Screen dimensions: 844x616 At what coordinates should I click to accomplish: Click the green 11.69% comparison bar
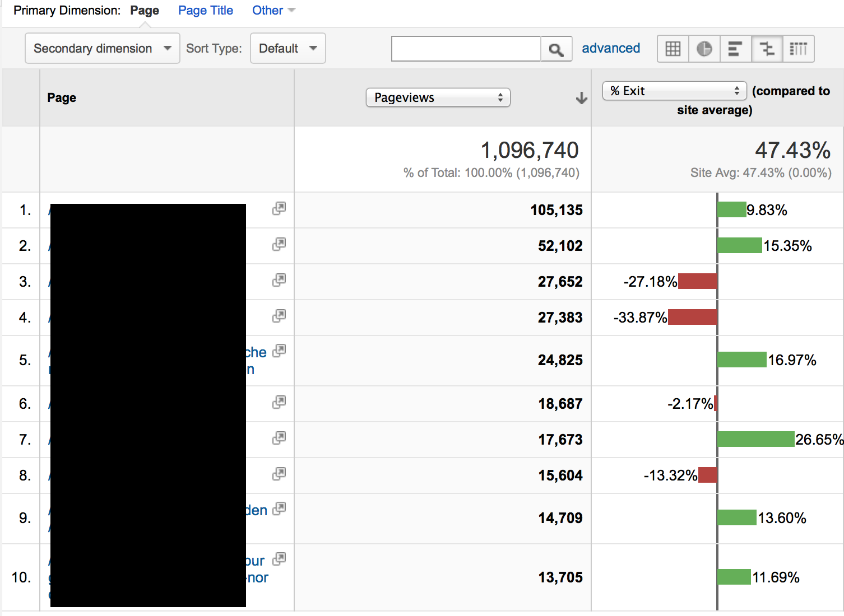click(x=734, y=577)
